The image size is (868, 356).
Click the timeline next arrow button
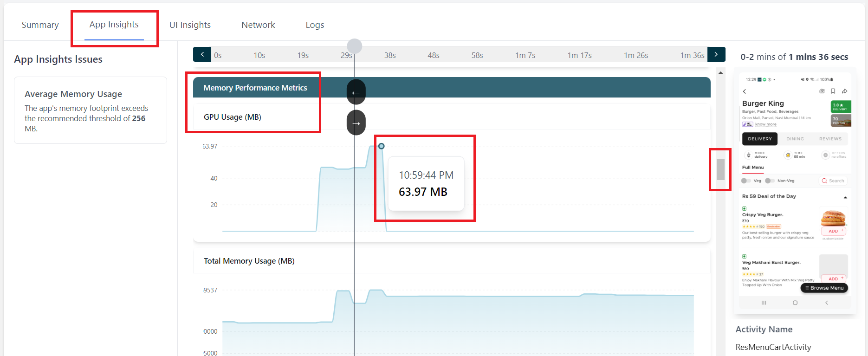coord(716,54)
